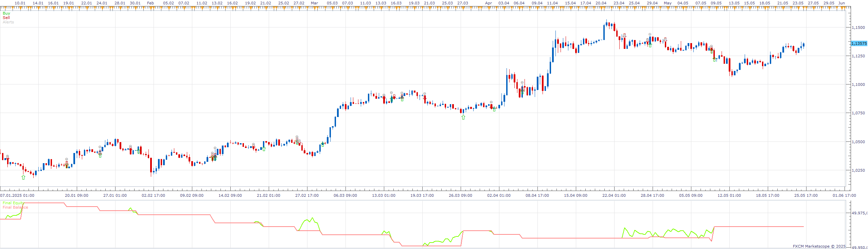This screenshot has height=249, width=868.
Task: Click the alert marker above the 06.04 candles
Action: point(522,82)
